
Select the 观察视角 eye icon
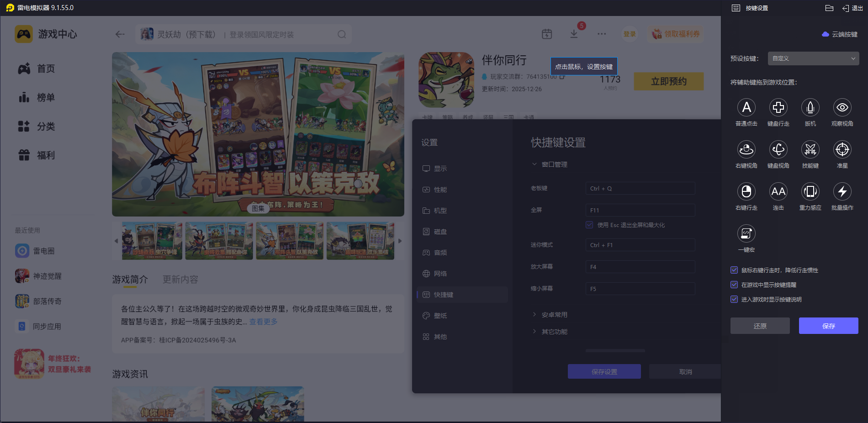(x=842, y=107)
